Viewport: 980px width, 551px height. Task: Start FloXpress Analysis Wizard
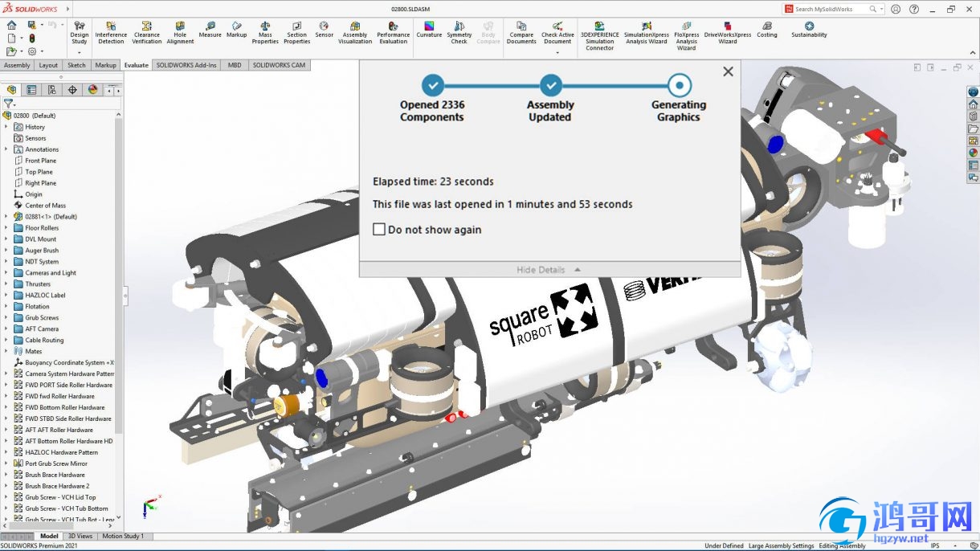686,36
